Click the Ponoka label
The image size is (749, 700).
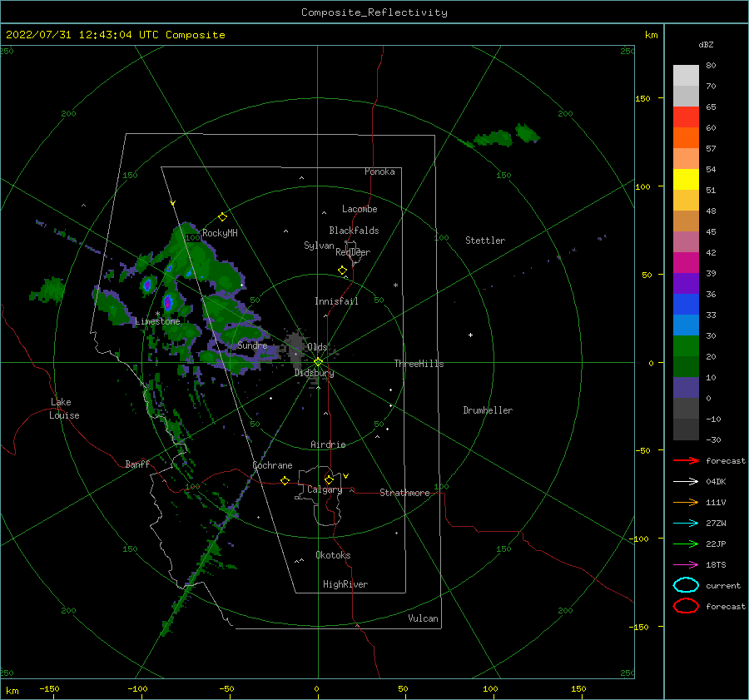379,172
